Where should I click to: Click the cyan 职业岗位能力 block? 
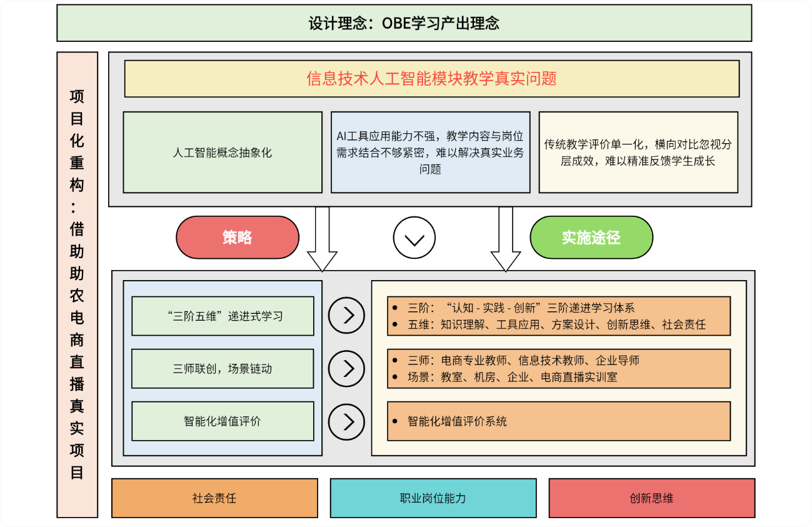pyautogui.click(x=433, y=498)
